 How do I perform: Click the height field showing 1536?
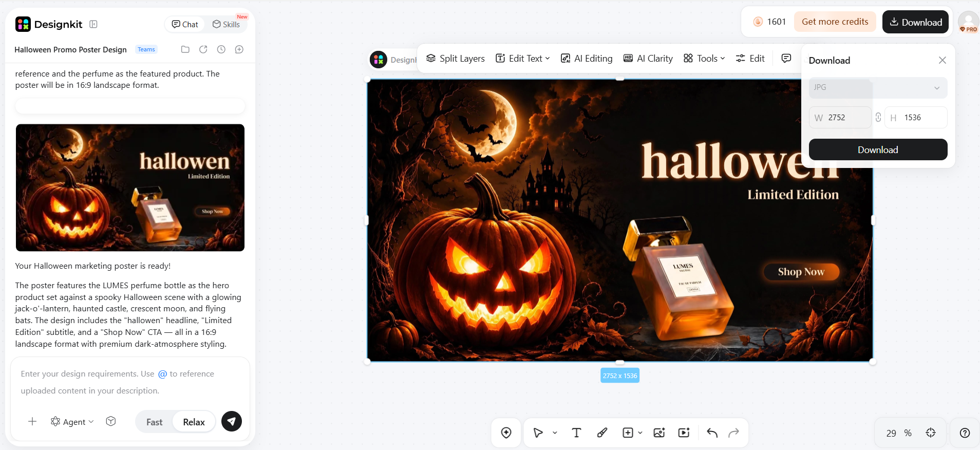[x=916, y=117]
